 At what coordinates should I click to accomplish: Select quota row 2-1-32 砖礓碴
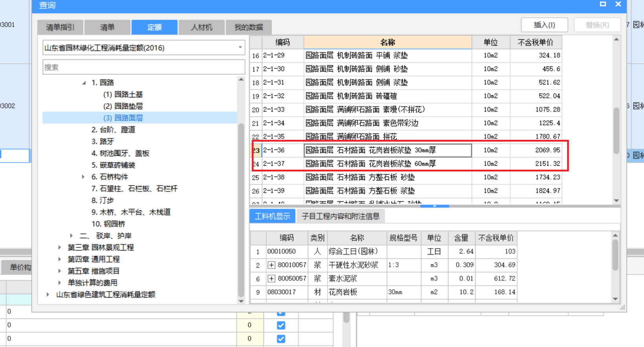click(x=406, y=96)
